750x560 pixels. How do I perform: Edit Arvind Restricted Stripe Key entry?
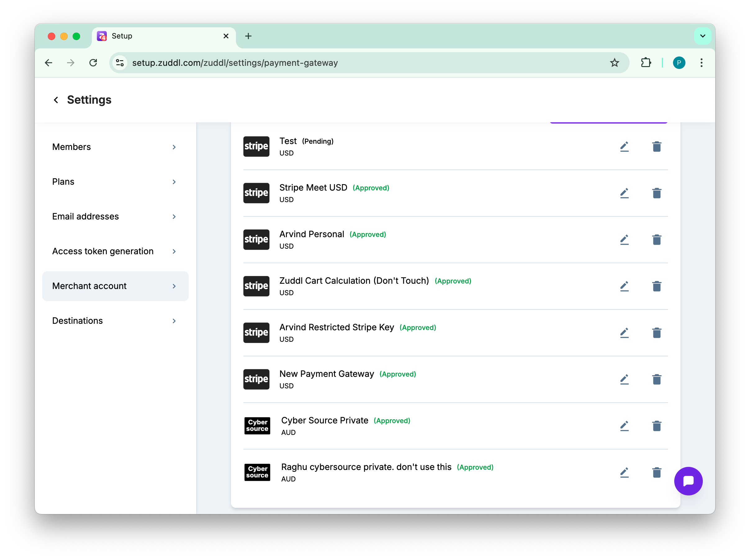(x=624, y=333)
